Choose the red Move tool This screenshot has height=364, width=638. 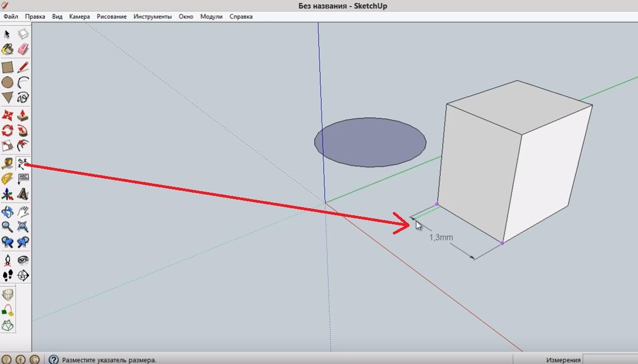tap(7, 115)
